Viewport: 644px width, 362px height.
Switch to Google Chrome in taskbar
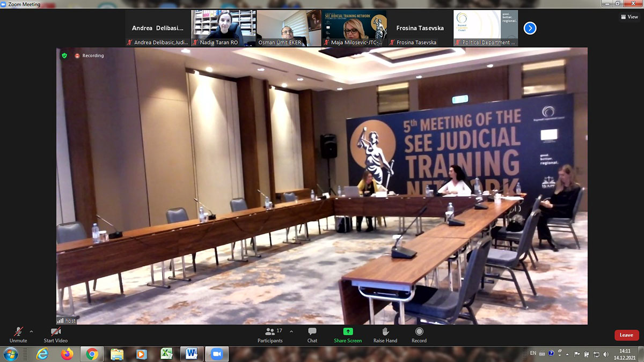pos(92,354)
